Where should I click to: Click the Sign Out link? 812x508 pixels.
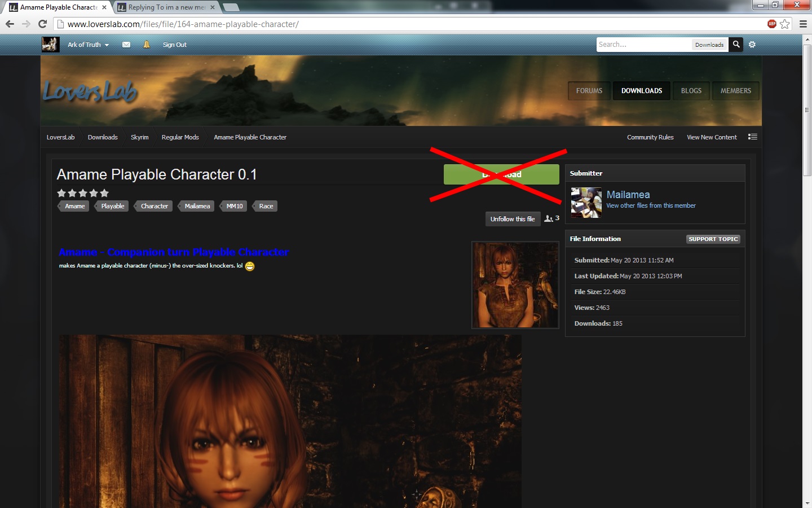tap(175, 45)
